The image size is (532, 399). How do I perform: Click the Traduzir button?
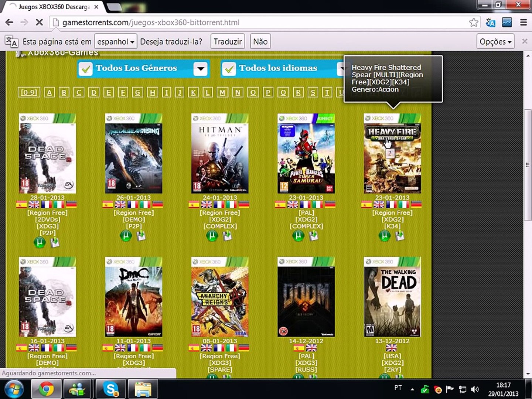pos(228,41)
